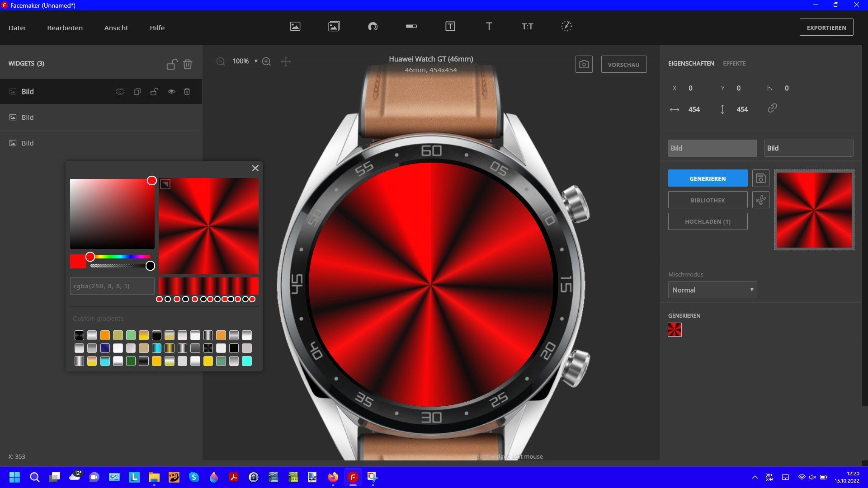Expand the 100% zoom level dropdown
868x488 pixels.
pos(256,61)
